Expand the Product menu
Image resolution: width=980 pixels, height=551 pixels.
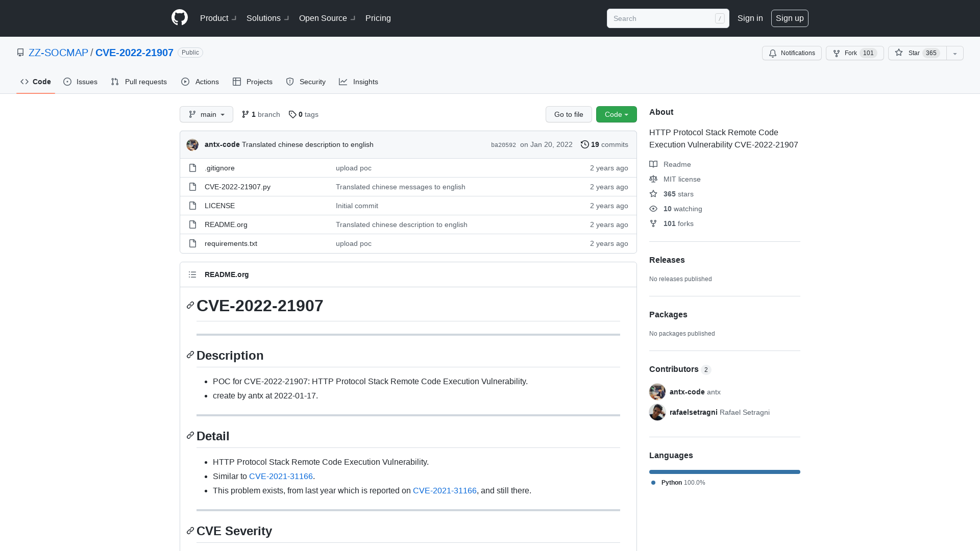point(218,18)
